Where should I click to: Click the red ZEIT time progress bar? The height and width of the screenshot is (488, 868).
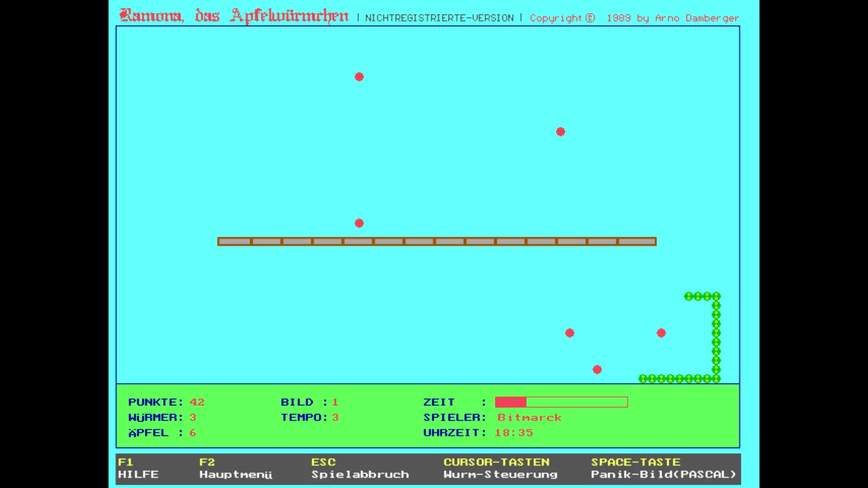click(x=561, y=402)
